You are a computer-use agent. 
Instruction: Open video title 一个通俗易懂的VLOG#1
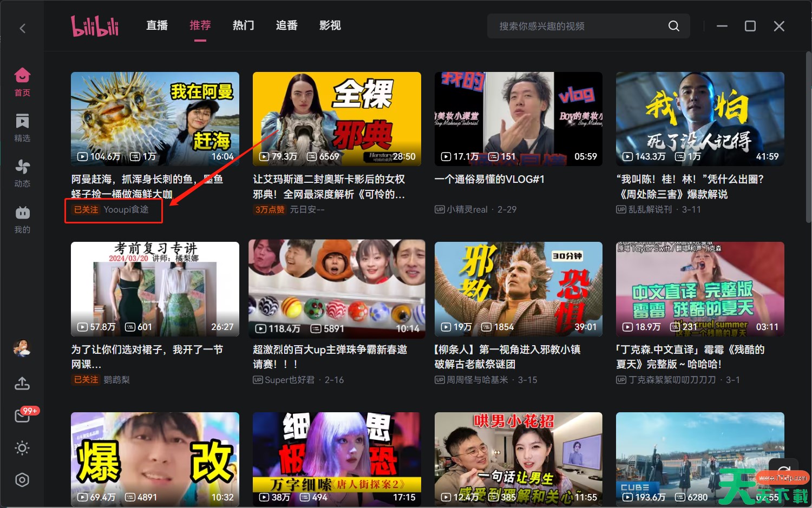point(489,179)
